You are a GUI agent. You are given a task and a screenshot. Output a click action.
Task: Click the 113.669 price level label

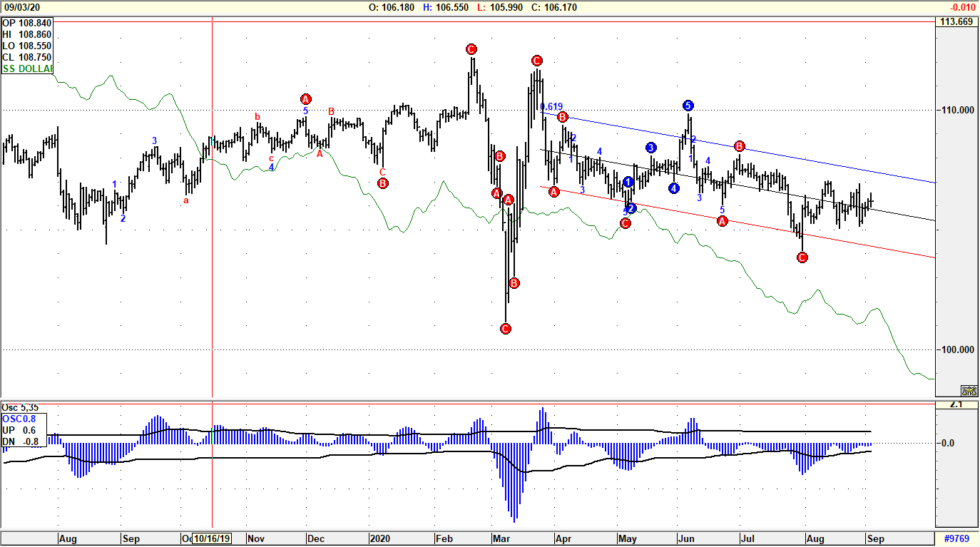click(956, 22)
